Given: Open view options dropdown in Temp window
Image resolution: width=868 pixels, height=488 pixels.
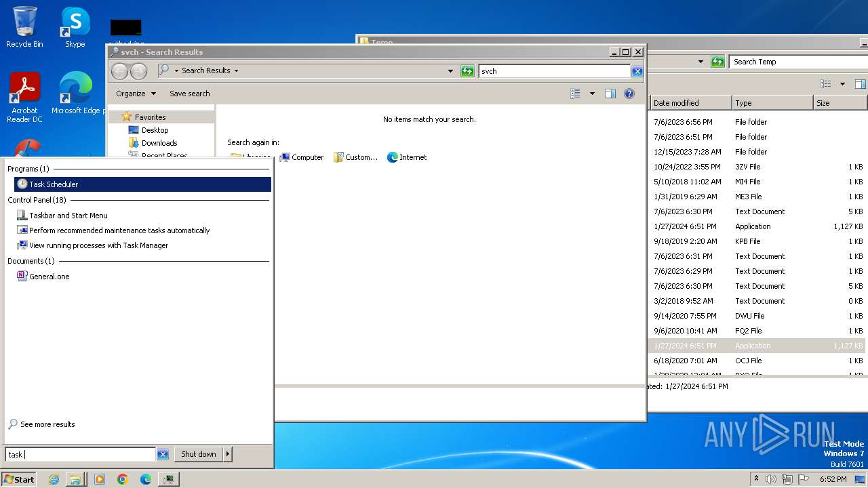Looking at the screenshot, I should coord(842,84).
